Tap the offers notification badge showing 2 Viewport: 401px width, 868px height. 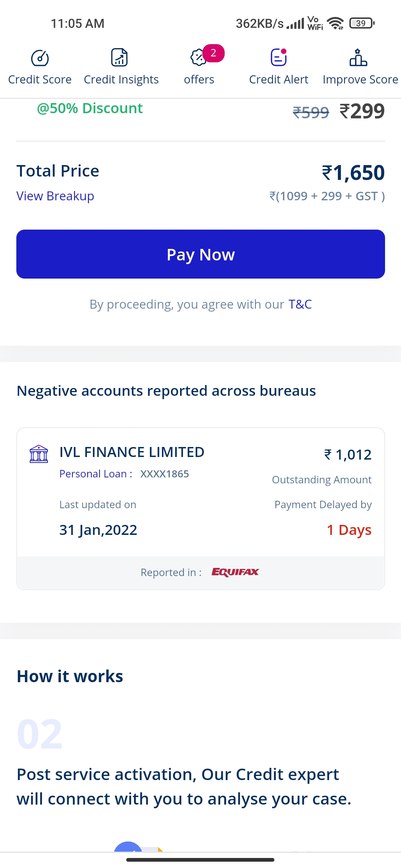click(x=213, y=53)
